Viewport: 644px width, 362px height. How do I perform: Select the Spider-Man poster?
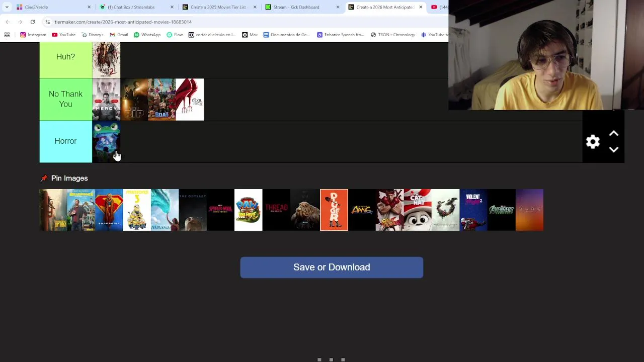[x=220, y=210]
